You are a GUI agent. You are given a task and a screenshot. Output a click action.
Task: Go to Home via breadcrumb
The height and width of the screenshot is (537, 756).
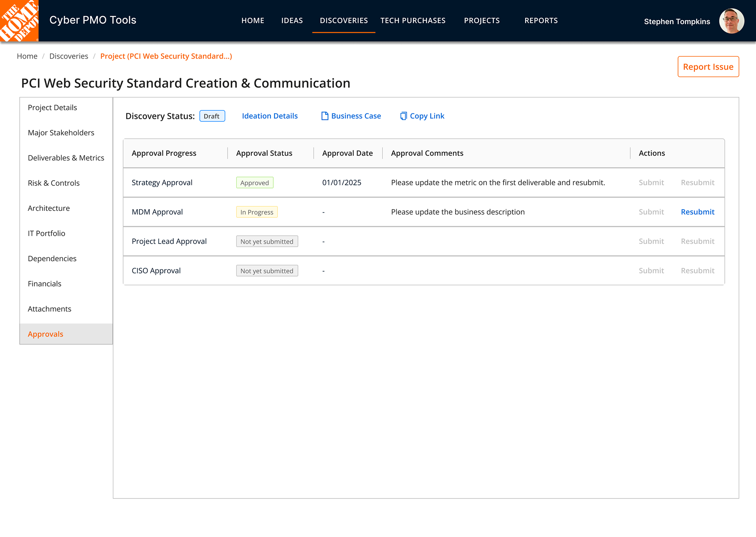[27, 56]
